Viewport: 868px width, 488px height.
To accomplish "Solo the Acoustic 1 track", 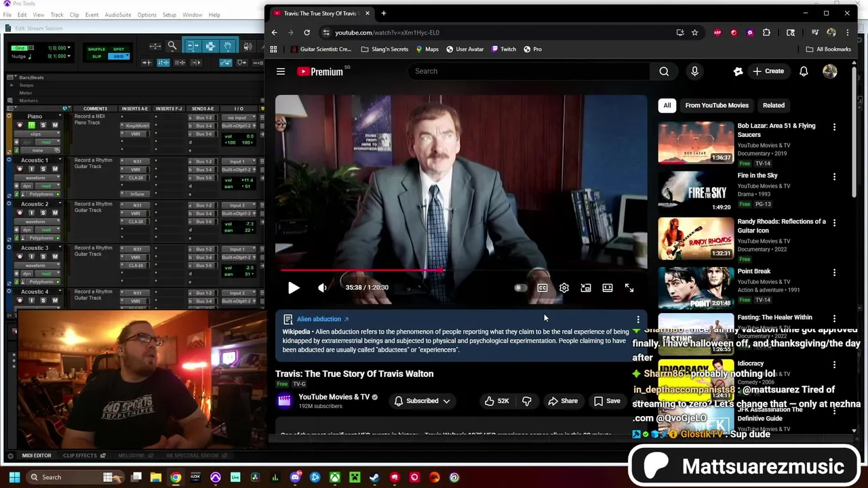I will [x=43, y=169].
